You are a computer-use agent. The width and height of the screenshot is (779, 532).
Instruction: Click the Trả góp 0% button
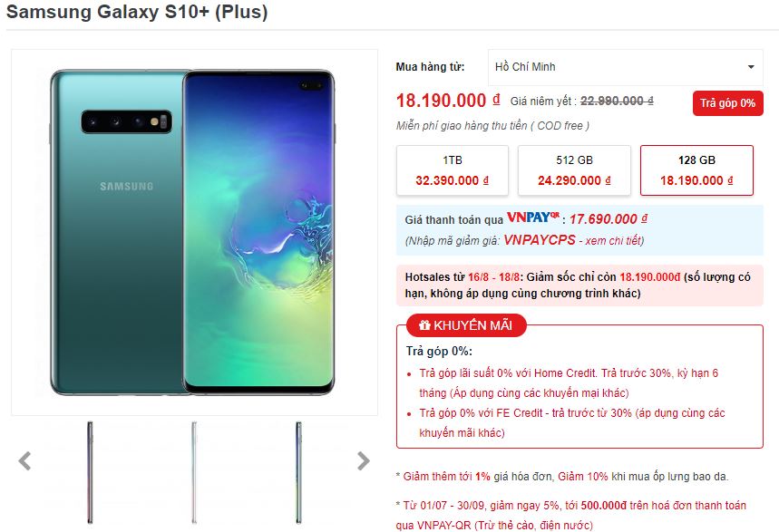[x=728, y=103]
